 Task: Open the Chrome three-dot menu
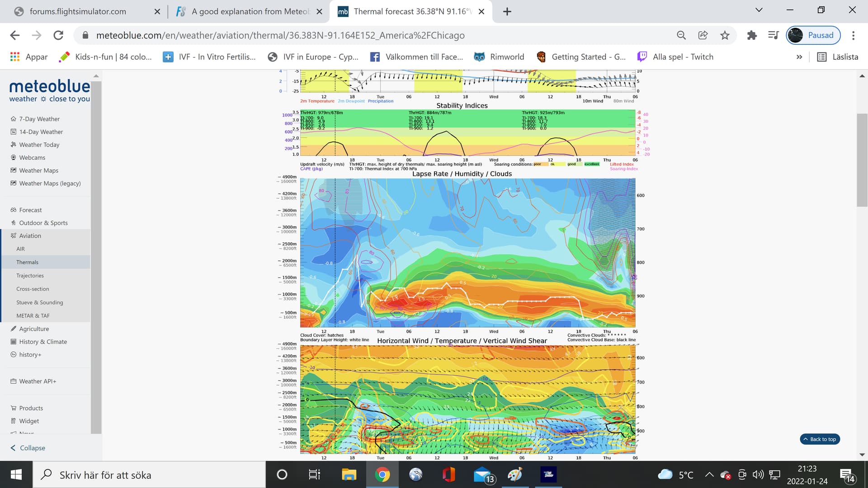pos(854,35)
